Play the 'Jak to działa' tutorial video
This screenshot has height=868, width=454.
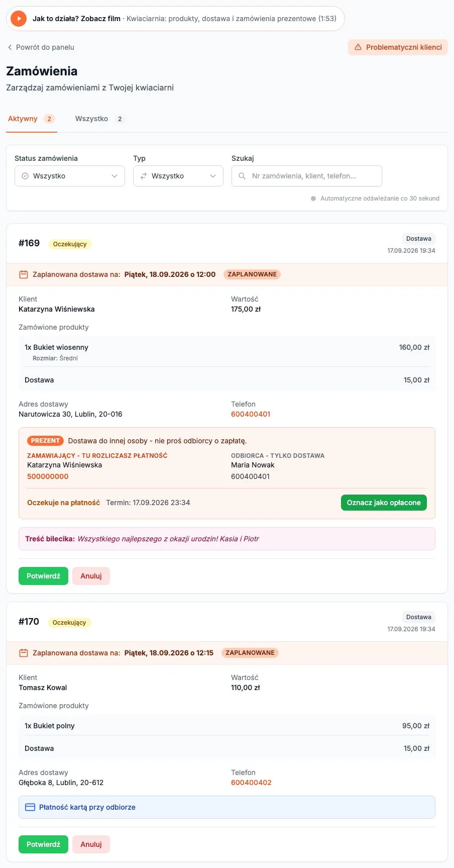pyautogui.click(x=19, y=19)
